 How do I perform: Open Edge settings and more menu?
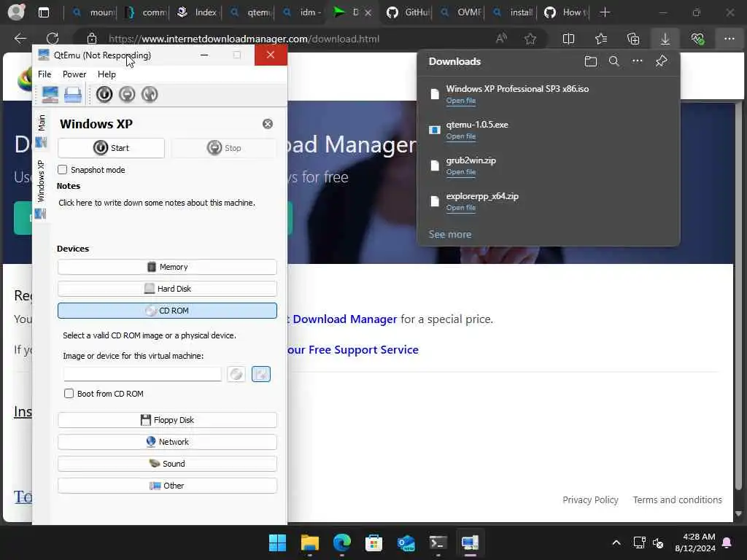(x=729, y=39)
